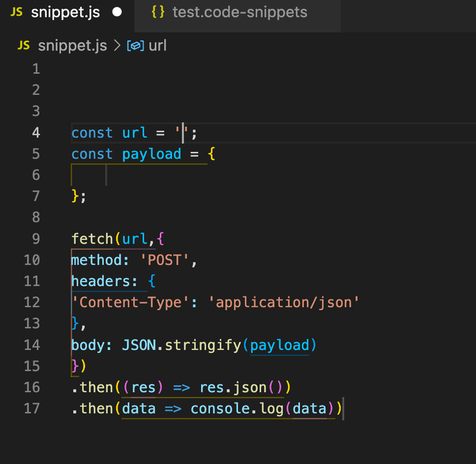Click the payload variable declaration on line 5
This screenshot has width=476, height=464.
(151, 154)
